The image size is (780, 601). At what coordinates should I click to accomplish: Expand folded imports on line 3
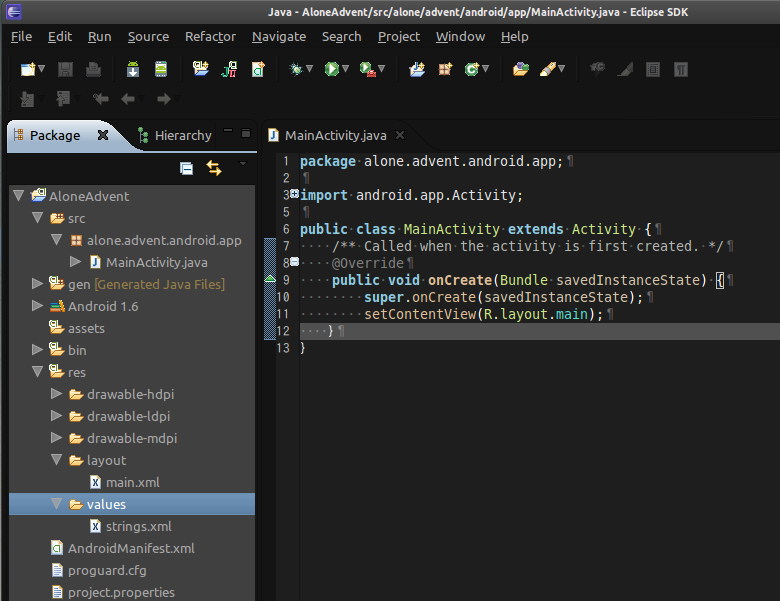(294, 194)
